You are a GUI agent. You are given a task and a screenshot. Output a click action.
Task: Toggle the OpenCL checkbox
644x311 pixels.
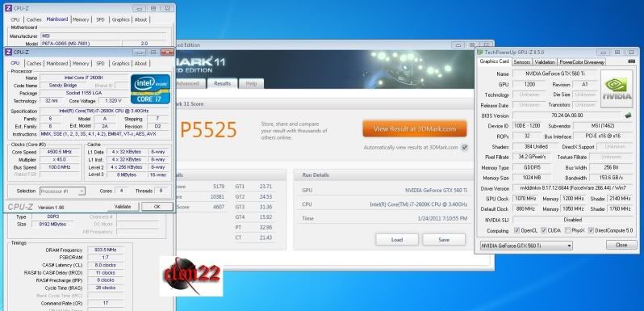pos(516,230)
